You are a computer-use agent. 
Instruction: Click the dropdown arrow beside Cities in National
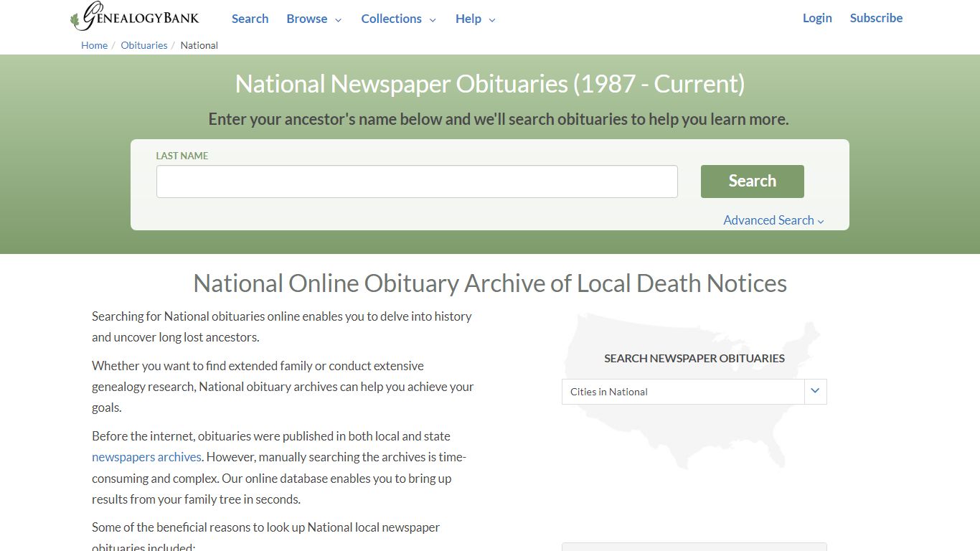click(x=815, y=392)
